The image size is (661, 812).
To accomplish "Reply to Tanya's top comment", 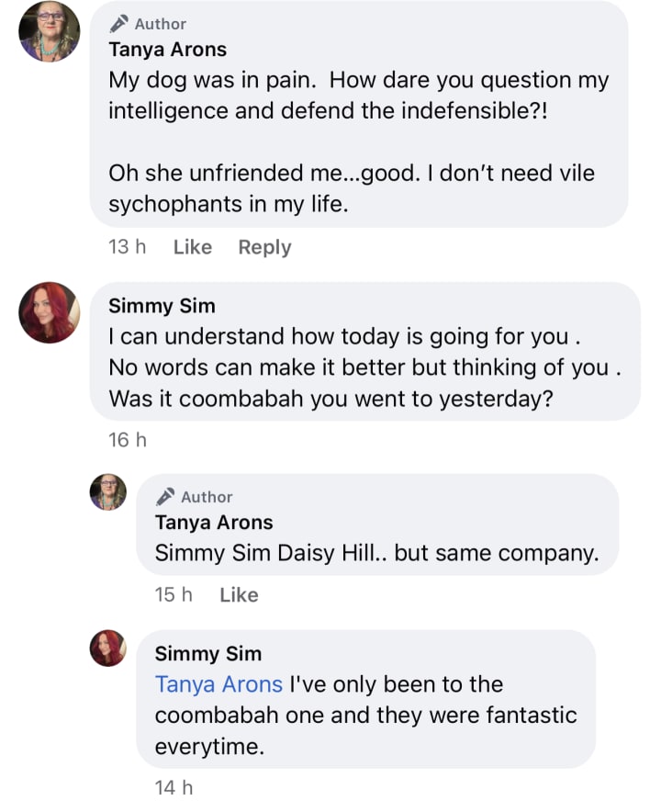I will click(x=264, y=247).
